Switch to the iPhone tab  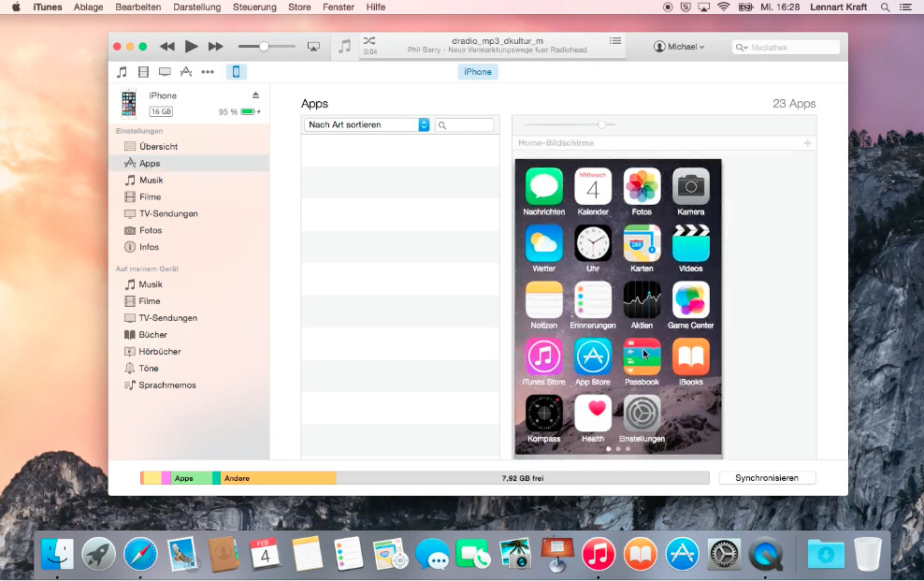(477, 71)
